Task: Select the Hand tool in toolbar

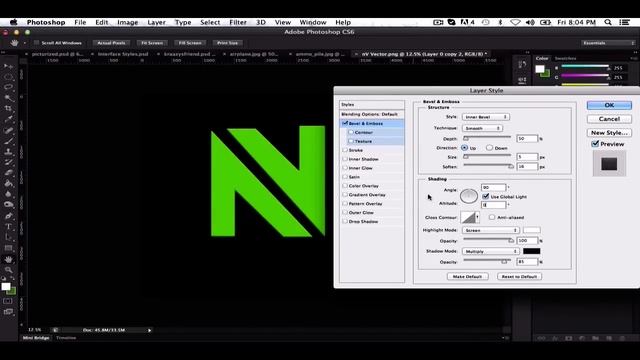Action: click(8, 259)
